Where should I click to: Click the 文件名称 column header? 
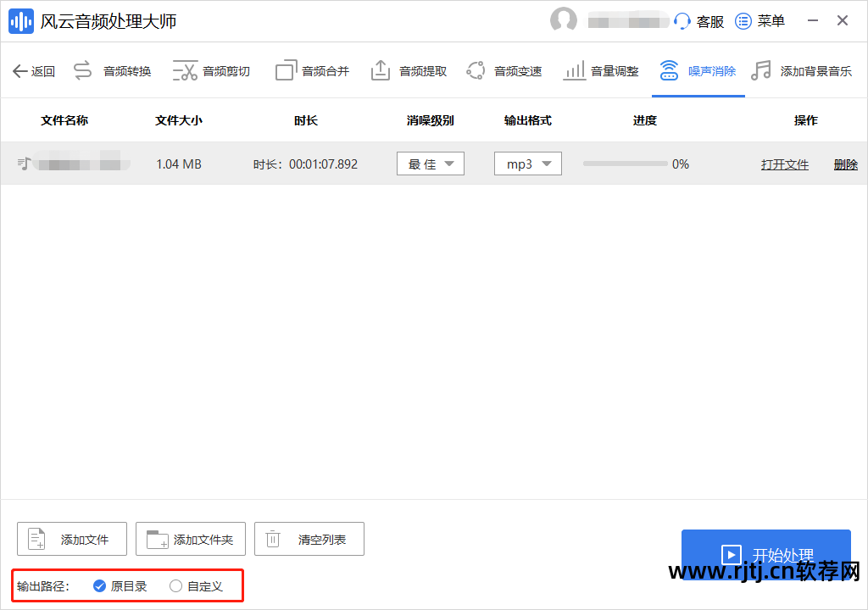pyautogui.click(x=64, y=120)
